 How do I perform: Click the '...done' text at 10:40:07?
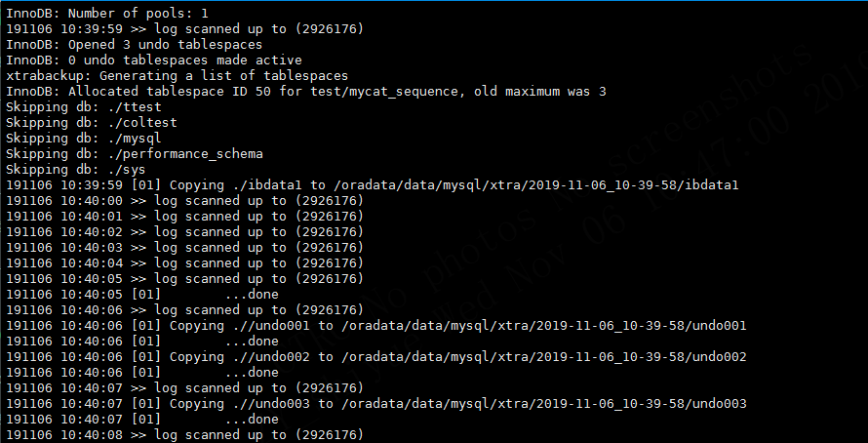(x=252, y=420)
